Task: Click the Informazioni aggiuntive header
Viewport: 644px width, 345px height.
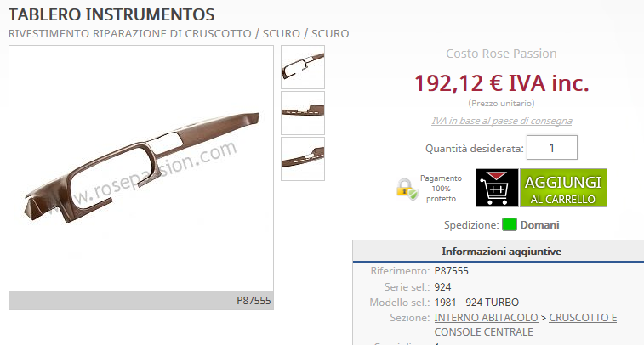Action: (x=501, y=252)
